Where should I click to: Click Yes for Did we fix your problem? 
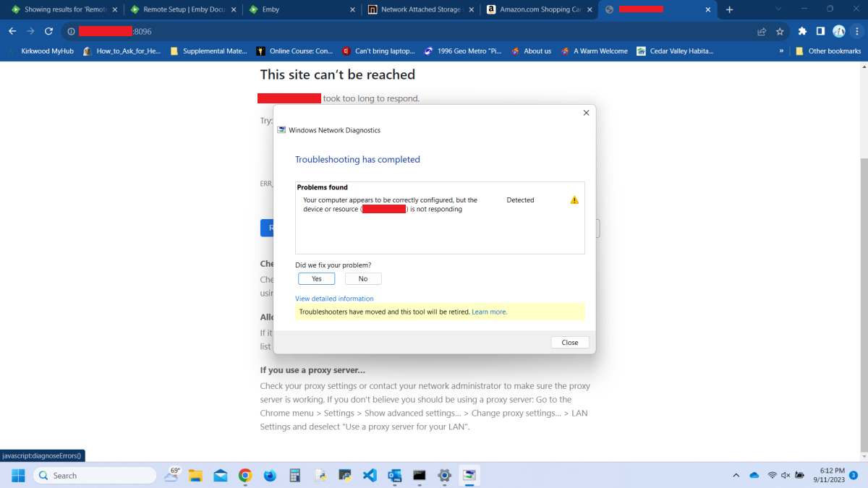click(316, 278)
